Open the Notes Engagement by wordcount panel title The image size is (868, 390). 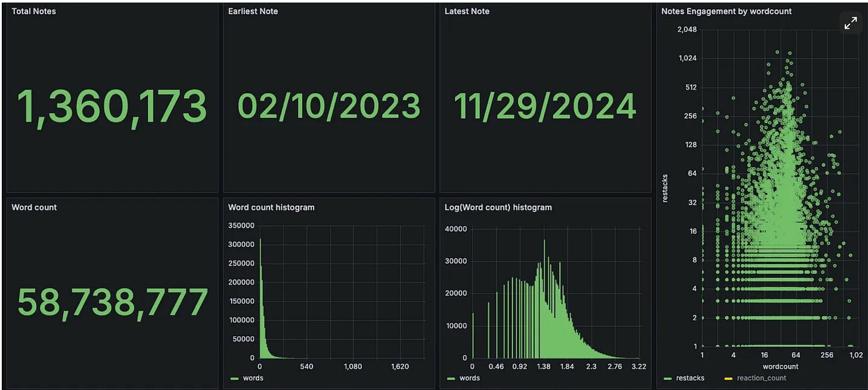(x=726, y=11)
